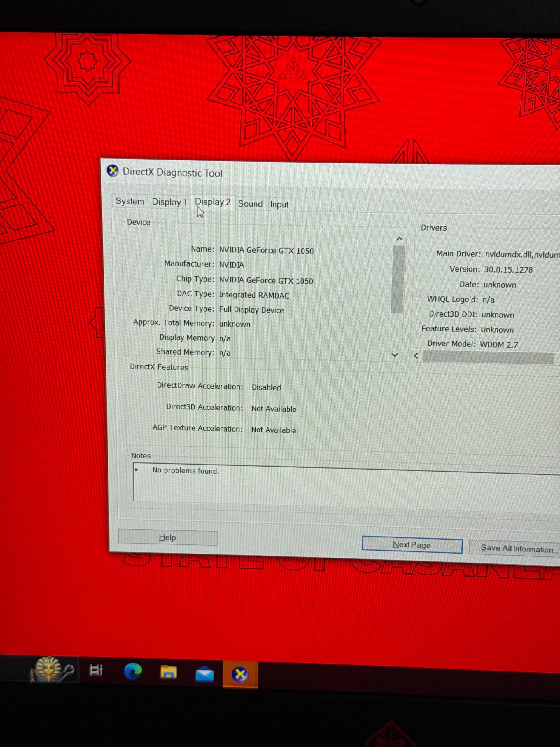560x747 pixels.
Task: Click the Device list scroll up arrow
Action: (x=399, y=239)
